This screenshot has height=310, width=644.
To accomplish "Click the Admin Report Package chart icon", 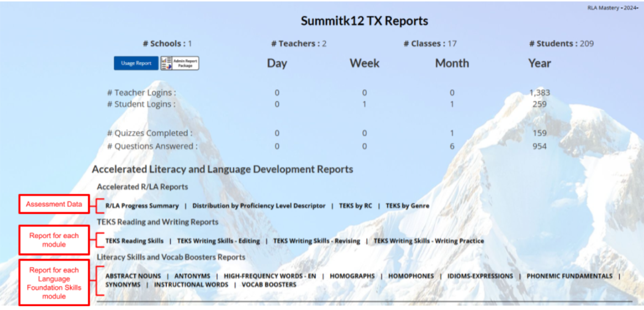I will [x=167, y=64].
